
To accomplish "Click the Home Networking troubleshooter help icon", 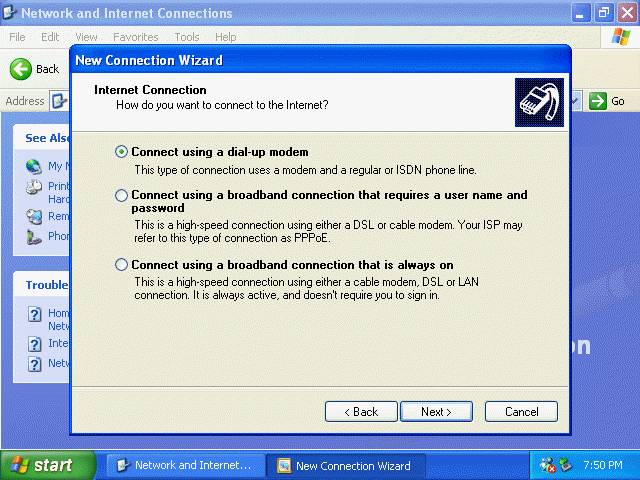I will 35,314.
